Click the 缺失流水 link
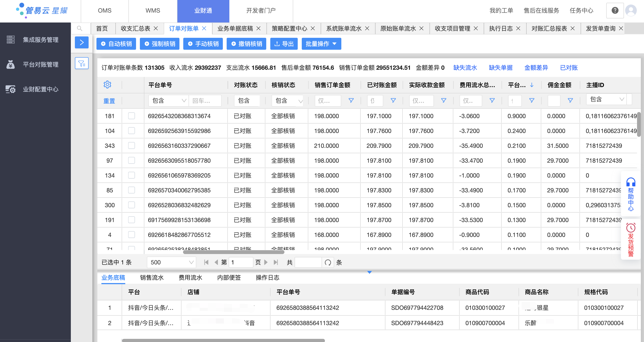 point(465,67)
